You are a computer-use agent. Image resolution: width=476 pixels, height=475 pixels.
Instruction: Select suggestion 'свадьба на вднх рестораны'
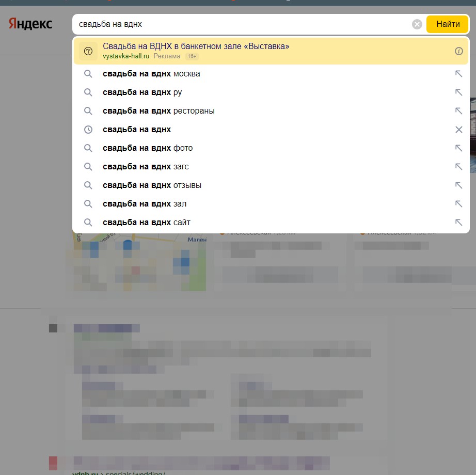click(271, 111)
